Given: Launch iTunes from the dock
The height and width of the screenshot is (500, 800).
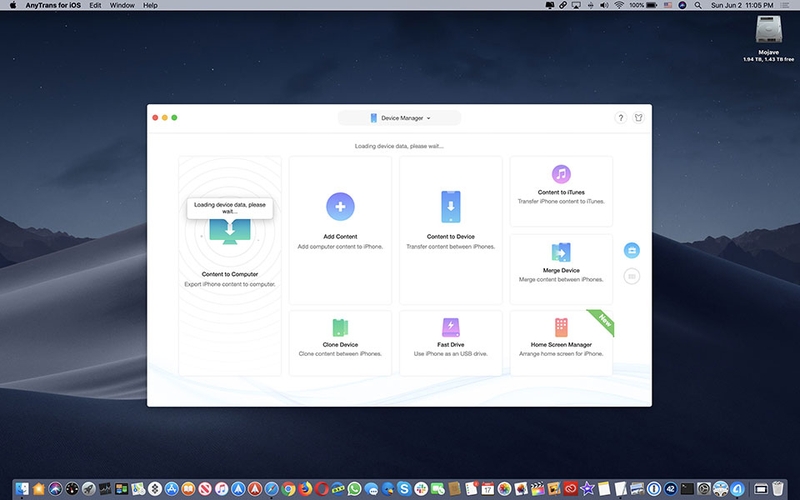Looking at the screenshot, I should (221, 489).
